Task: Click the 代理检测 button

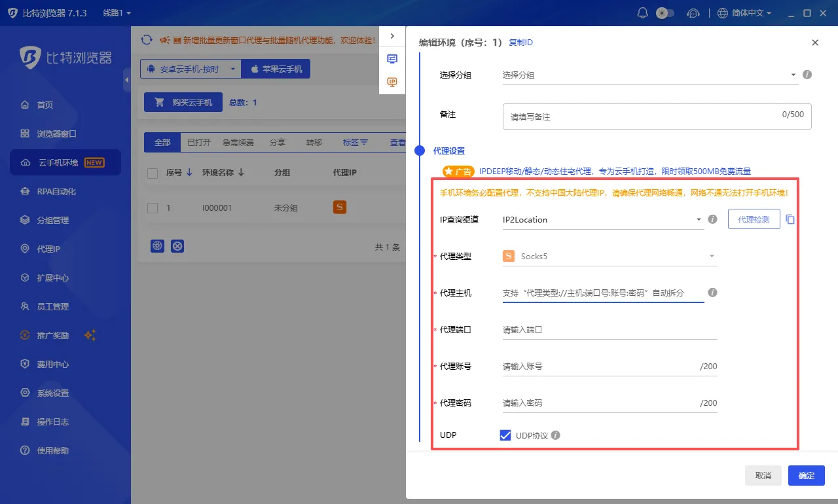Action: [x=754, y=219]
